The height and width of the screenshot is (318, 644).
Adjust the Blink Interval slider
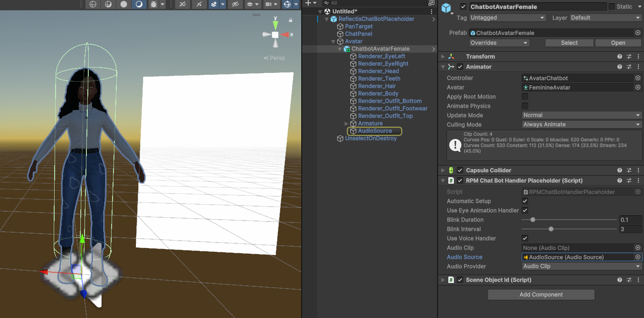(551, 229)
